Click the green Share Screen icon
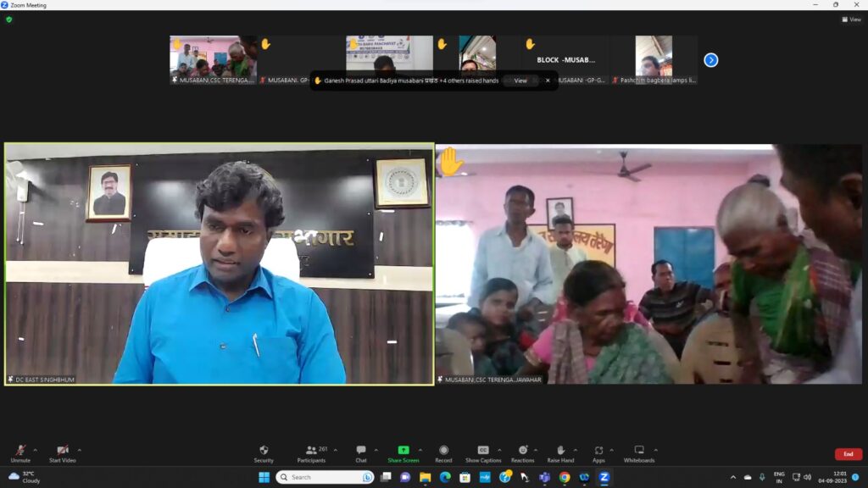 (x=403, y=451)
